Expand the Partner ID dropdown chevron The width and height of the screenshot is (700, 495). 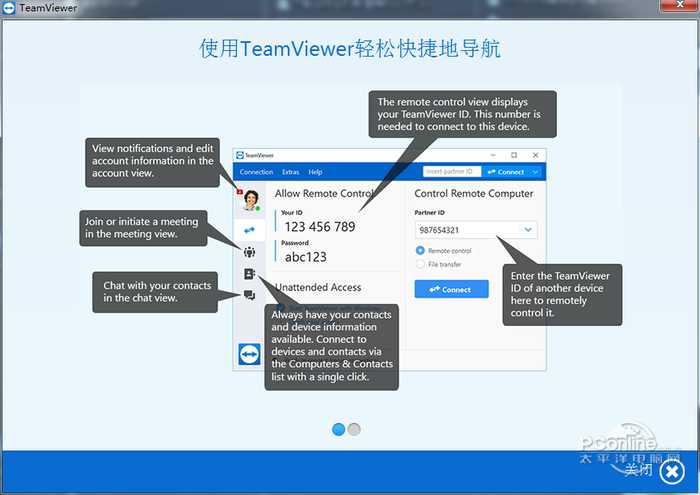[x=528, y=230]
